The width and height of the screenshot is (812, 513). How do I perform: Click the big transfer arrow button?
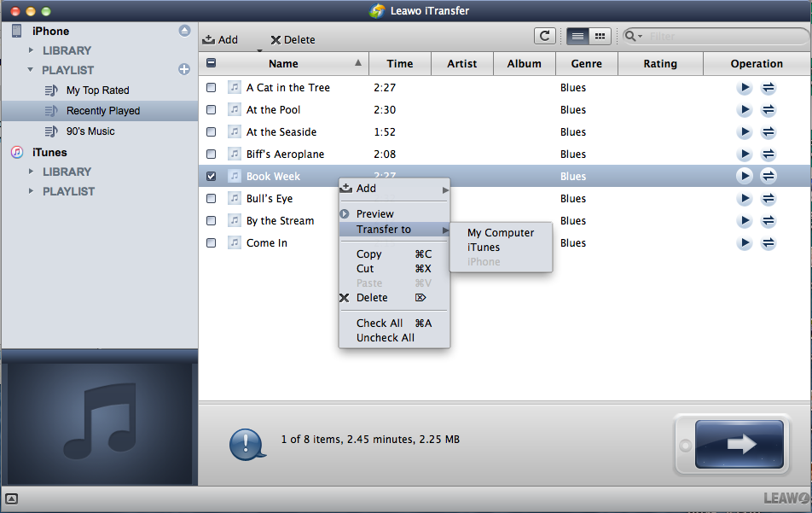point(739,444)
